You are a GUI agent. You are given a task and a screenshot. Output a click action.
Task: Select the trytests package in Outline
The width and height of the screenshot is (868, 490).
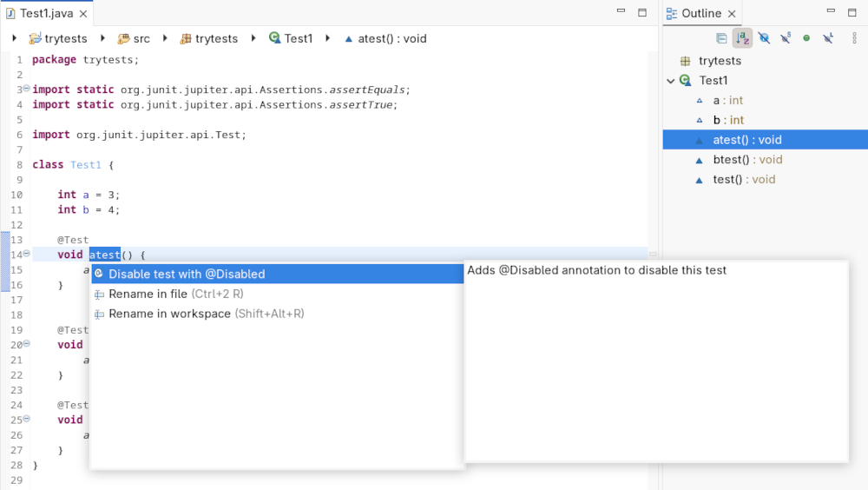point(720,61)
